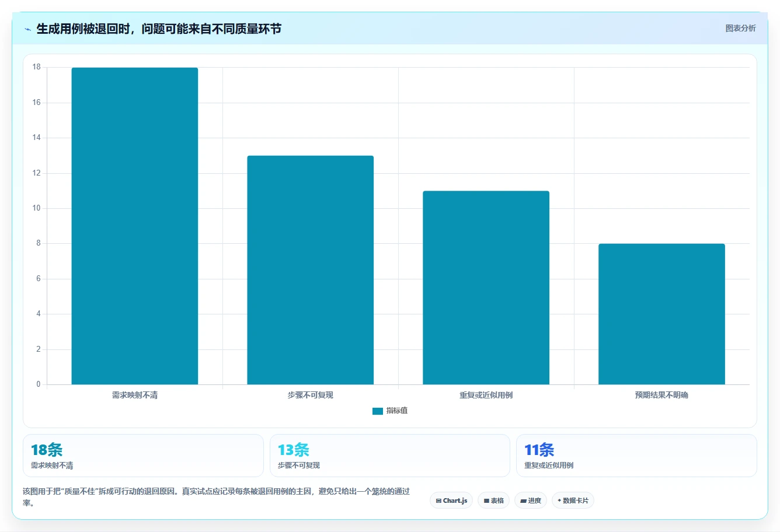Screen dimensions: 780x532
Task: Select the 重复或近似用例 bar in chart
Action: tap(486, 288)
